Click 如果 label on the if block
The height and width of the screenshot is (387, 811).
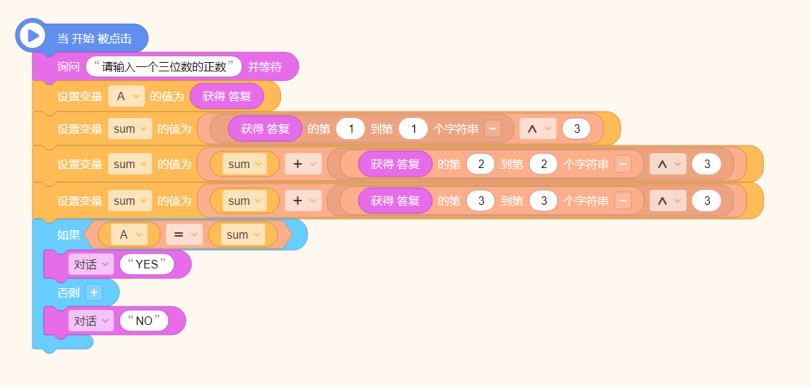pos(68,235)
